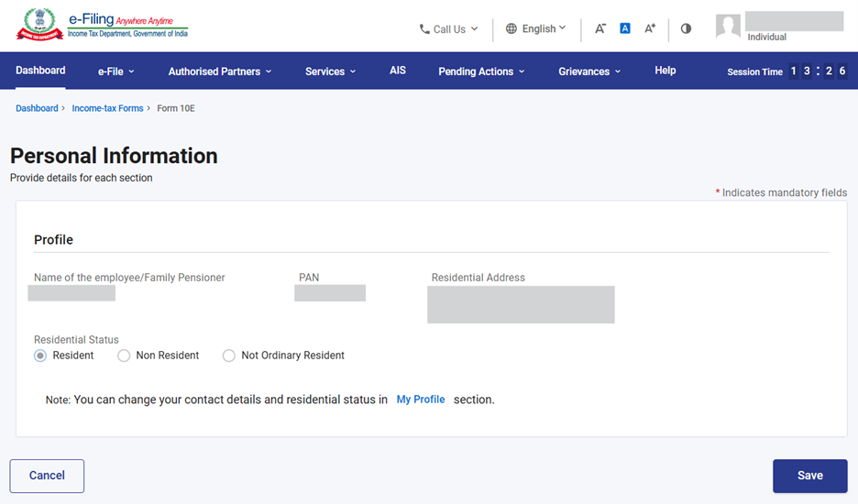This screenshot has width=858, height=504.
Task: Select the Non Resident radio button
Action: pos(124,356)
